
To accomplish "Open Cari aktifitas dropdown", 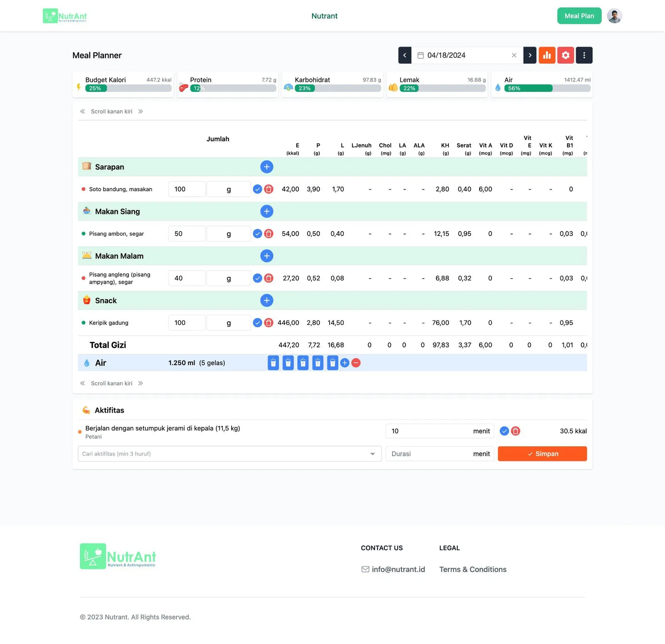I will [x=230, y=454].
